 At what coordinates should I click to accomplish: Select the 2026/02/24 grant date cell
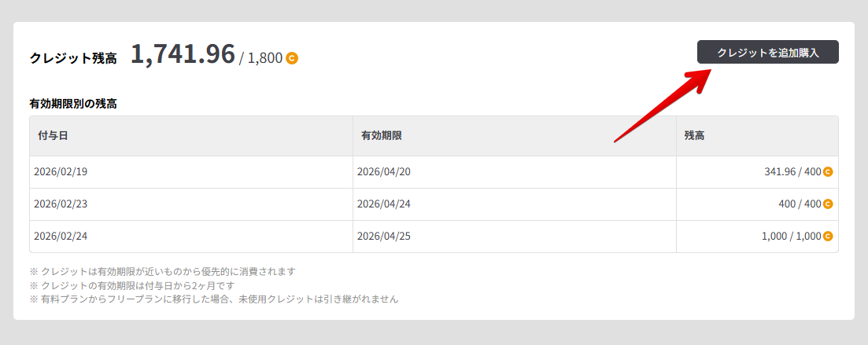[x=60, y=237]
